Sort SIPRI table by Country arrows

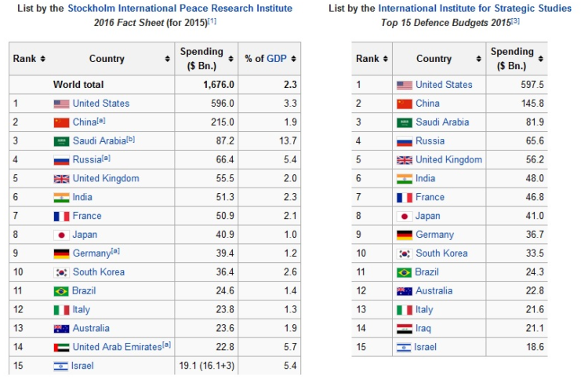[x=167, y=59]
